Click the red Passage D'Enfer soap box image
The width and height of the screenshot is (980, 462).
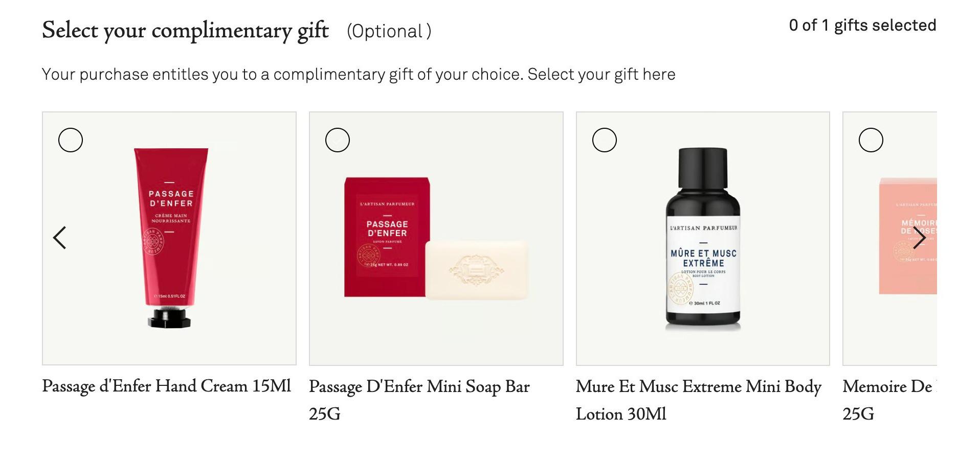(386, 237)
